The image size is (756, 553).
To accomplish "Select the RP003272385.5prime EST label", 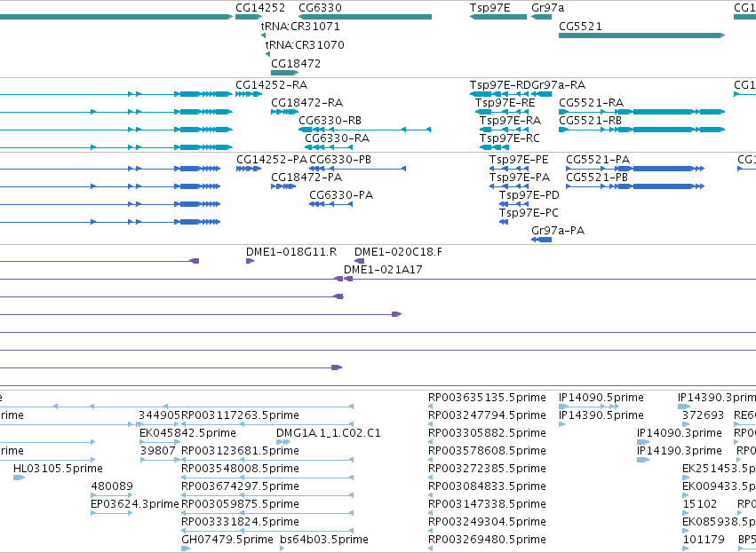I will click(487, 469).
